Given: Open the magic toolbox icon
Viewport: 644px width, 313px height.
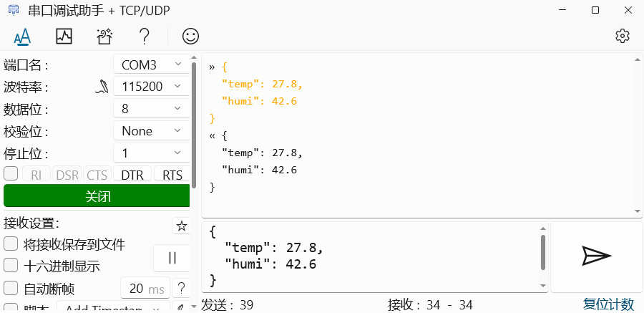Looking at the screenshot, I should 104,37.
